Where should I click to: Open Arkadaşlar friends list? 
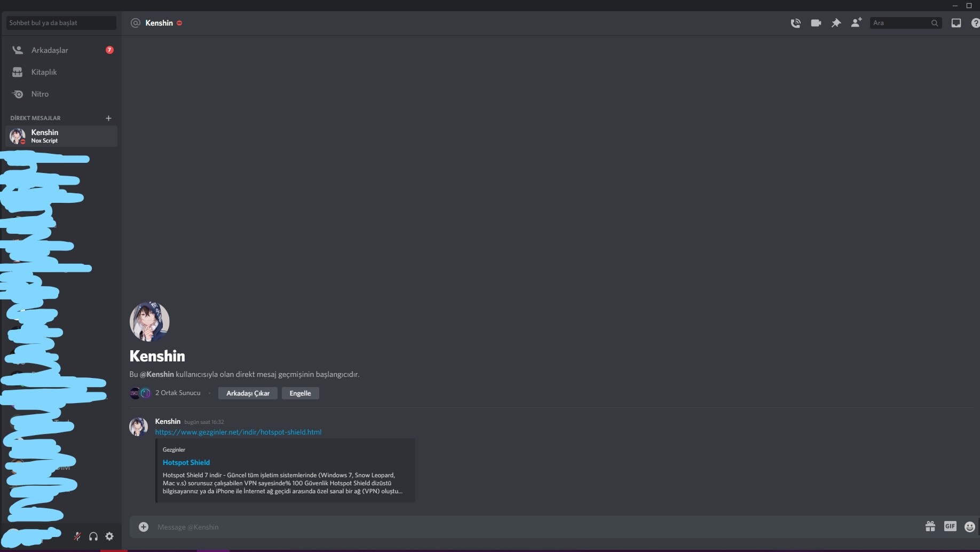61,50
